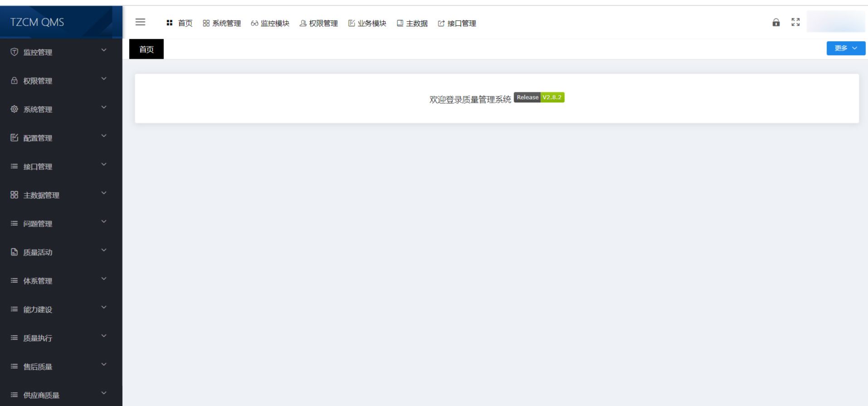Open 业务模块 in top navigation

[367, 24]
